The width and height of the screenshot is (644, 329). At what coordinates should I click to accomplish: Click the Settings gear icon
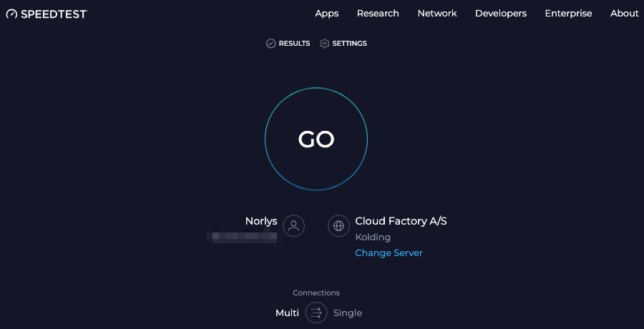tap(324, 44)
